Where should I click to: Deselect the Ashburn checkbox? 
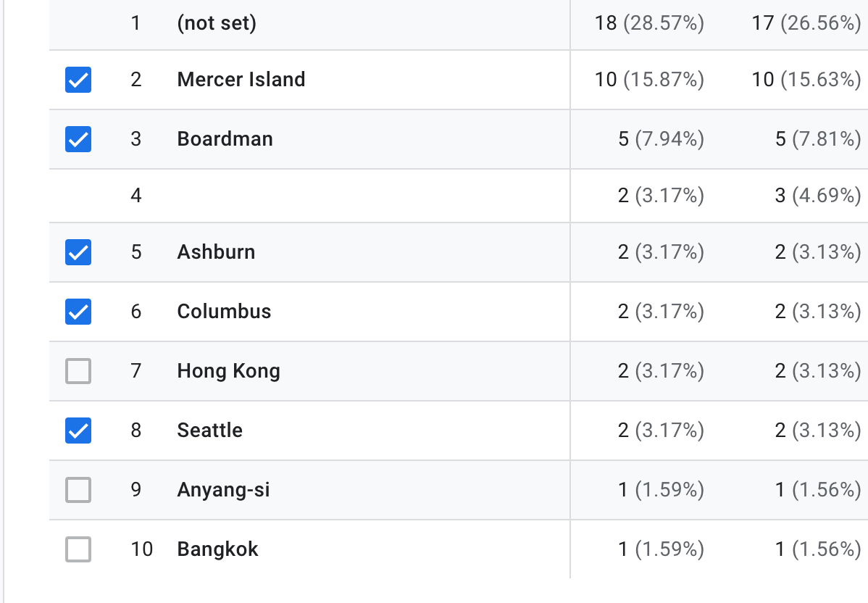click(78, 252)
